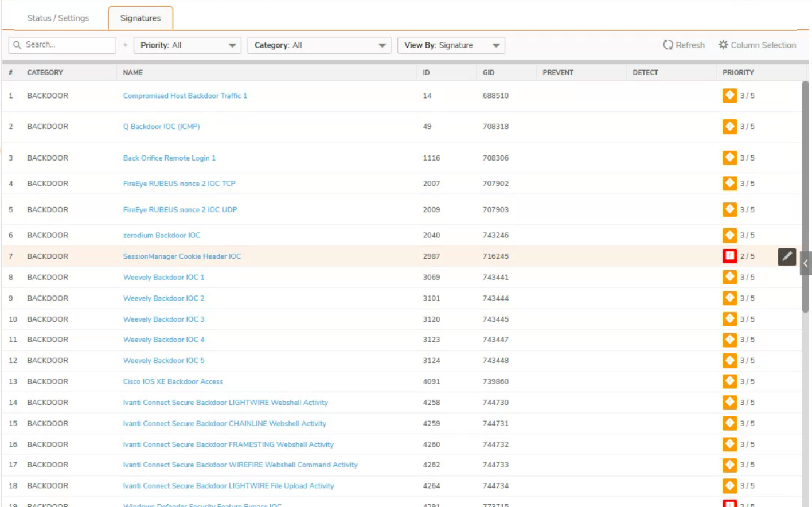This screenshot has height=507, width=812.
Task: Click the Refresh icon button
Action: pyautogui.click(x=668, y=45)
